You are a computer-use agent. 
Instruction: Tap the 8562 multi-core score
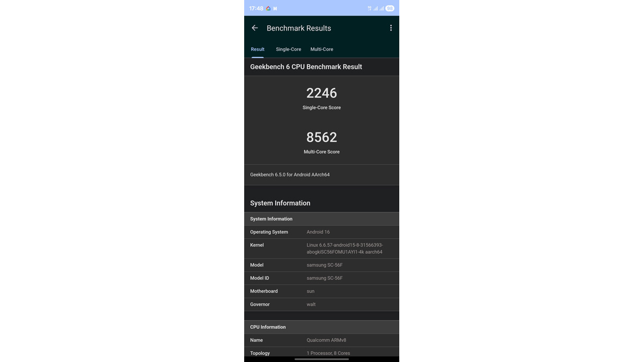coord(321,137)
